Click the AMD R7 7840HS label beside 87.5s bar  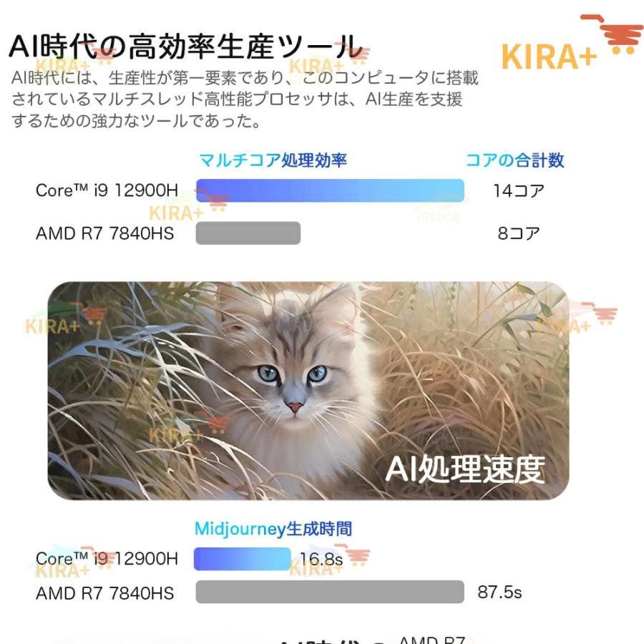[104, 592]
